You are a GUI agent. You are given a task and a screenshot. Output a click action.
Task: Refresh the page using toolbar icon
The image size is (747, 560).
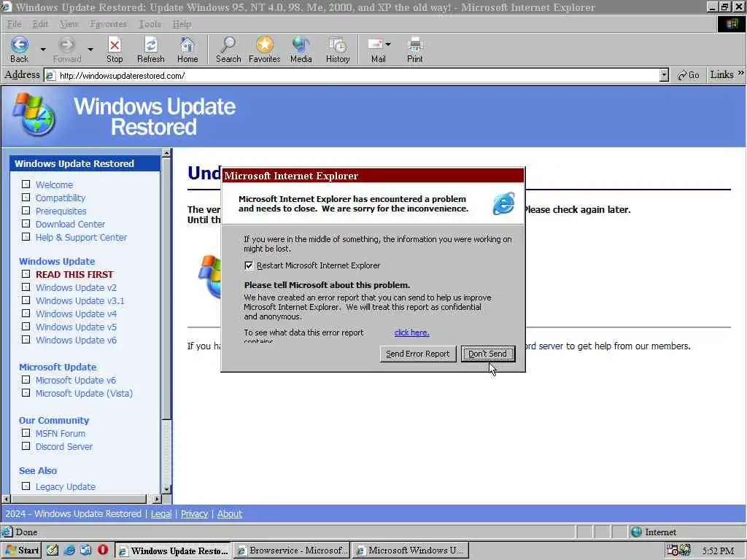click(x=150, y=49)
